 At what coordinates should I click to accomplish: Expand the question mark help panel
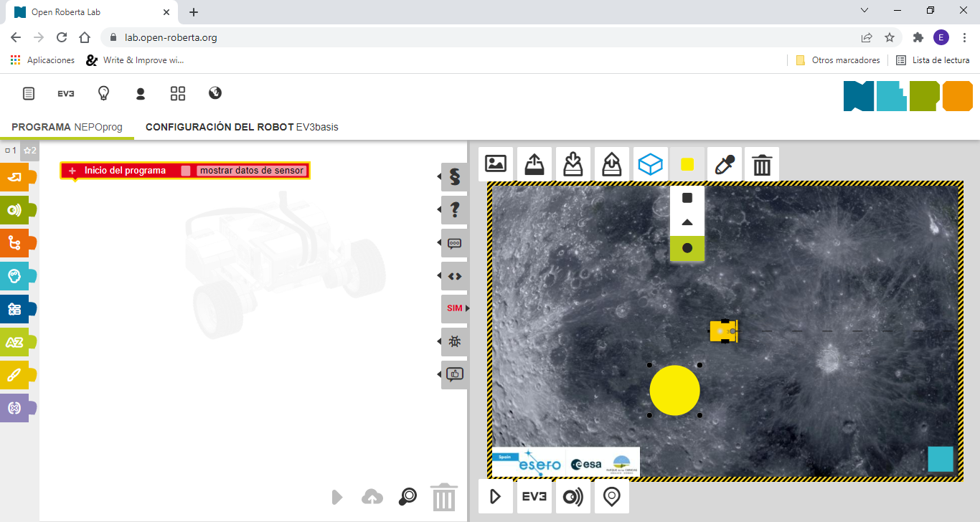454,210
